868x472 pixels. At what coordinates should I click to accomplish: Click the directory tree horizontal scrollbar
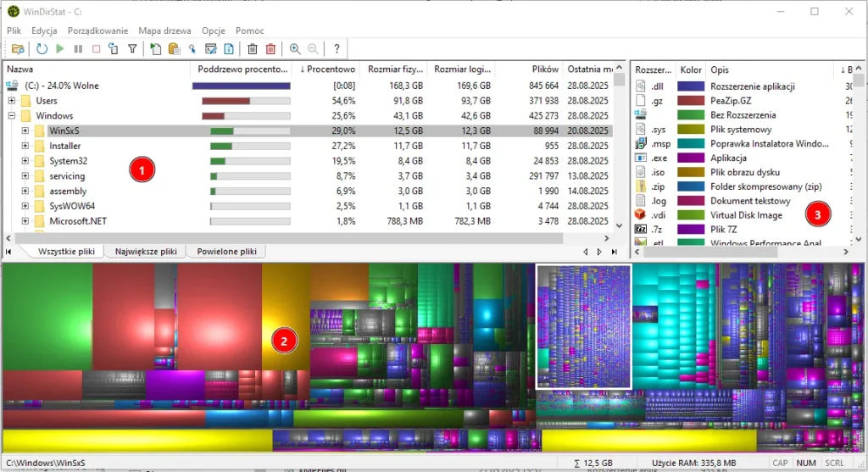click(x=288, y=238)
